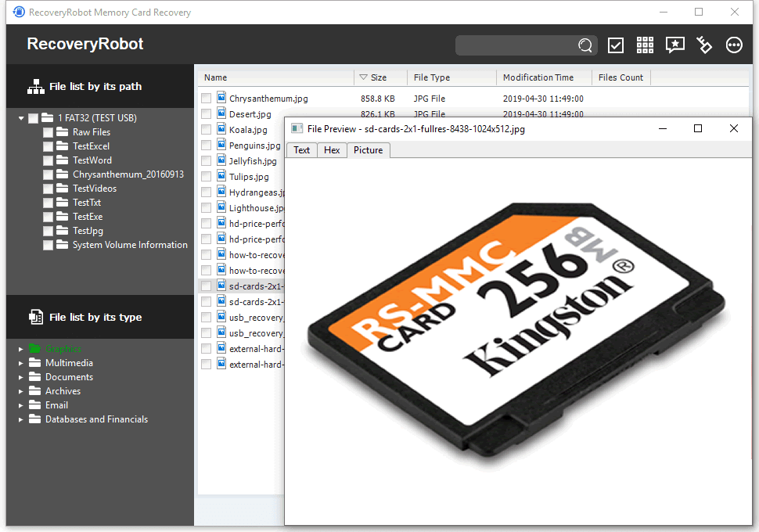Tick the checkbox for Penguins.jpg
The width and height of the screenshot is (759, 532).
[207, 146]
